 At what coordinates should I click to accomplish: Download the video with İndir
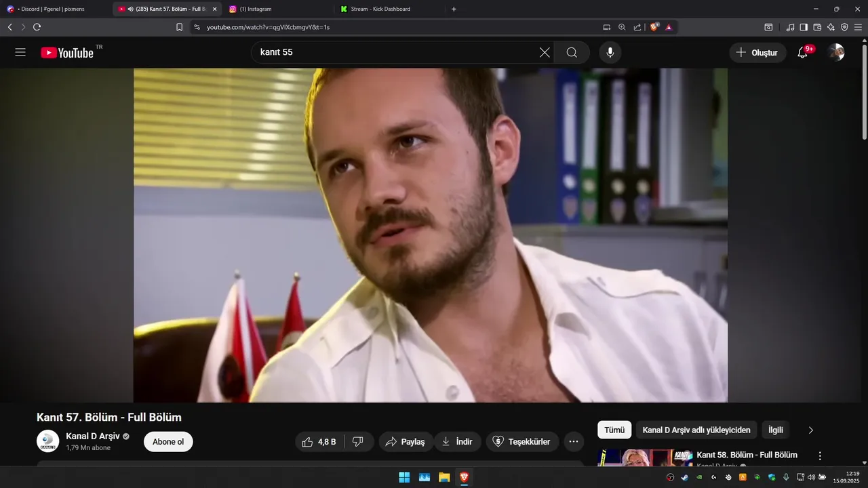(x=458, y=442)
